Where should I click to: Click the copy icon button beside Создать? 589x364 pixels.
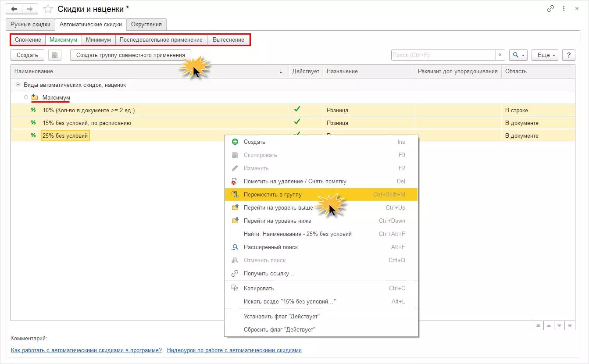[x=55, y=55]
